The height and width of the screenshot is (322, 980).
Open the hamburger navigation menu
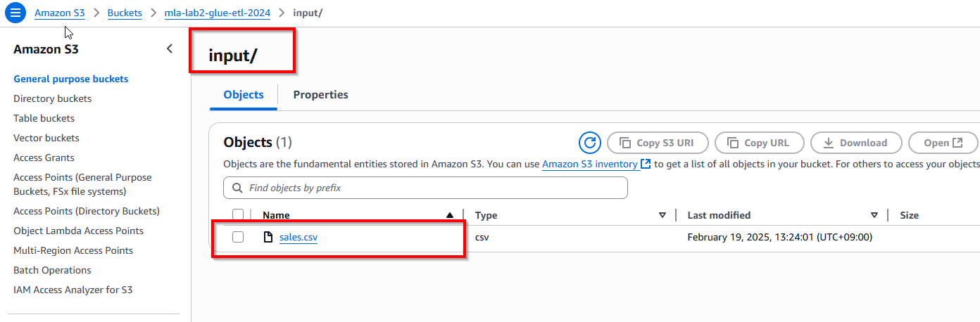[x=15, y=13]
